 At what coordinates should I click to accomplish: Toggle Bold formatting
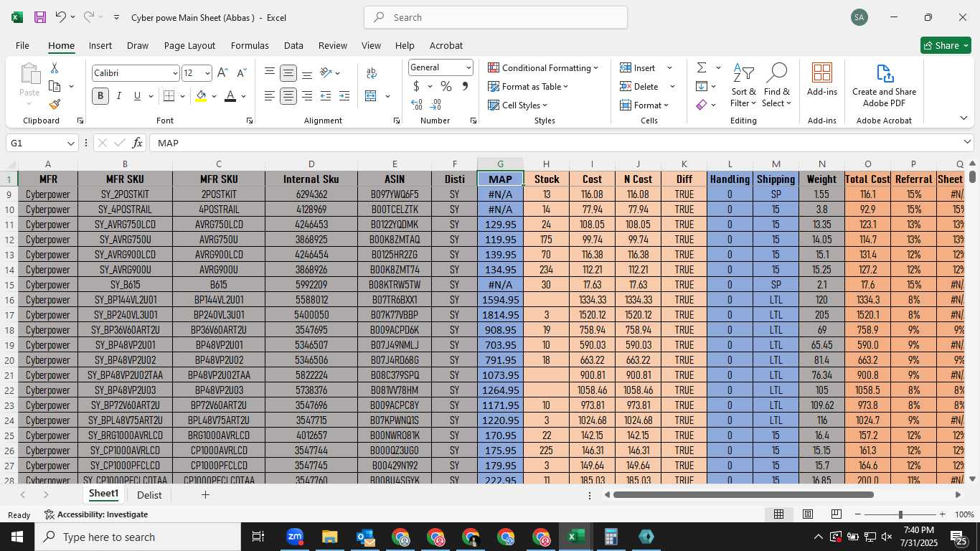click(100, 96)
